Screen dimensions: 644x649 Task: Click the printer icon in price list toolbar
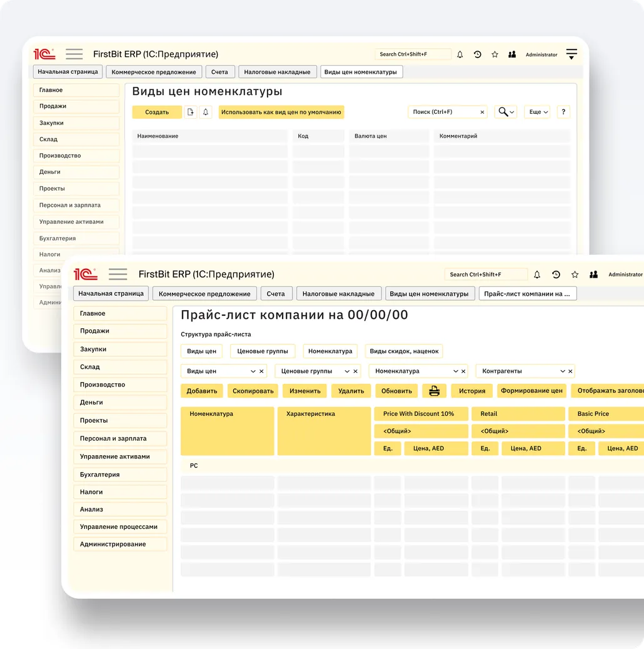pos(435,391)
